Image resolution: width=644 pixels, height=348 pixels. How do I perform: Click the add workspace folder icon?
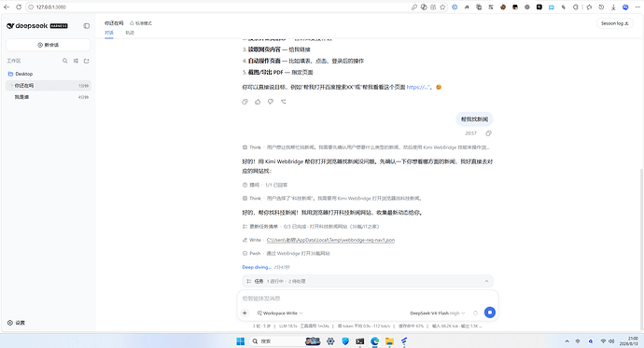[86, 61]
